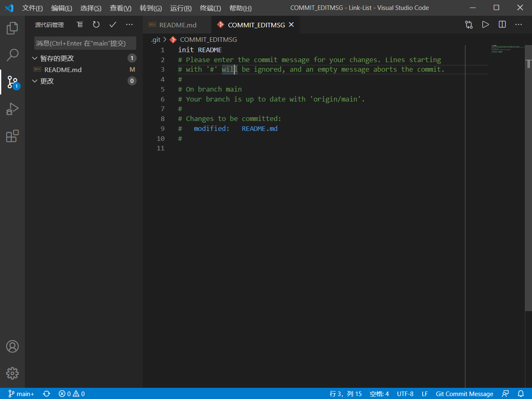532x399 pixels.
Task: Click staged changes count badge 1
Action: click(132, 58)
